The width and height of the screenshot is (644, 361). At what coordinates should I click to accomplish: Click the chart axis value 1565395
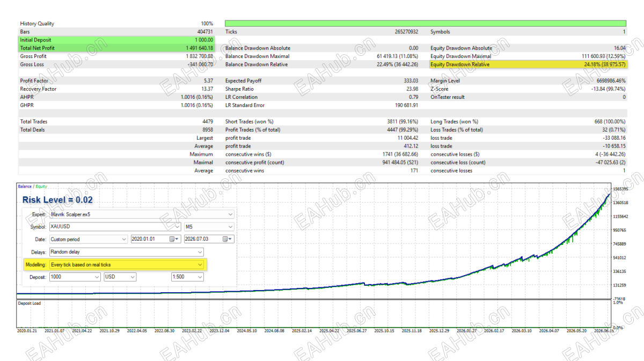(621, 189)
